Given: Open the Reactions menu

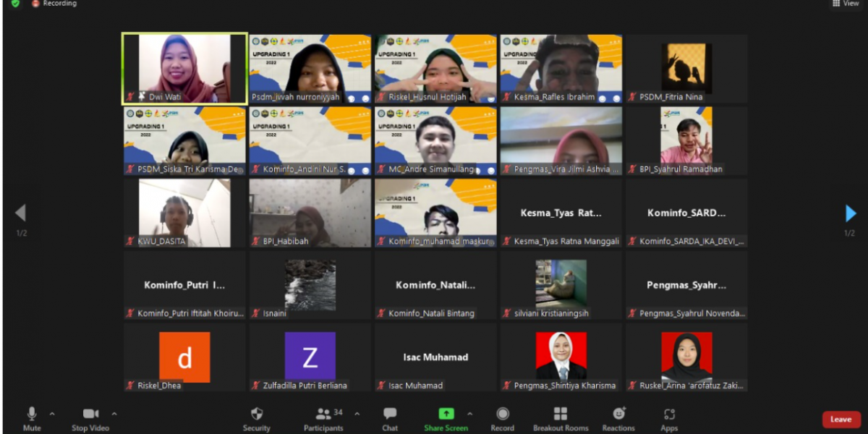Looking at the screenshot, I should (x=618, y=414).
